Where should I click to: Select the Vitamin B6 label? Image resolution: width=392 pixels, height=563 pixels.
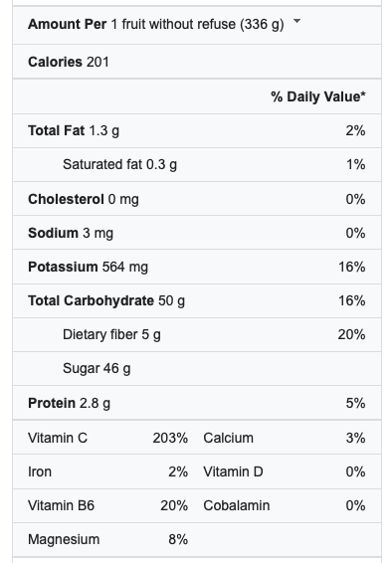(61, 505)
